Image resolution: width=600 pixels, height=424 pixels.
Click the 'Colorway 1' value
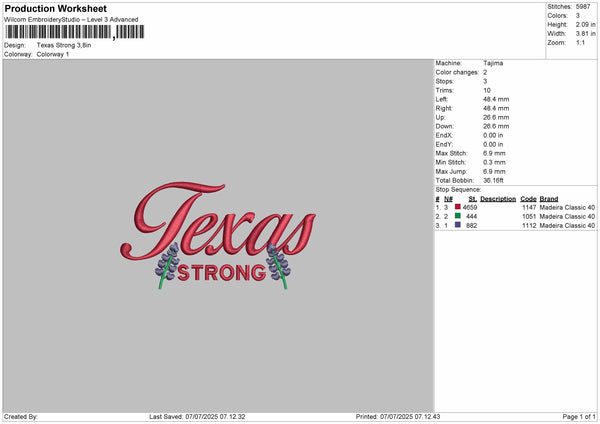click(x=53, y=54)
